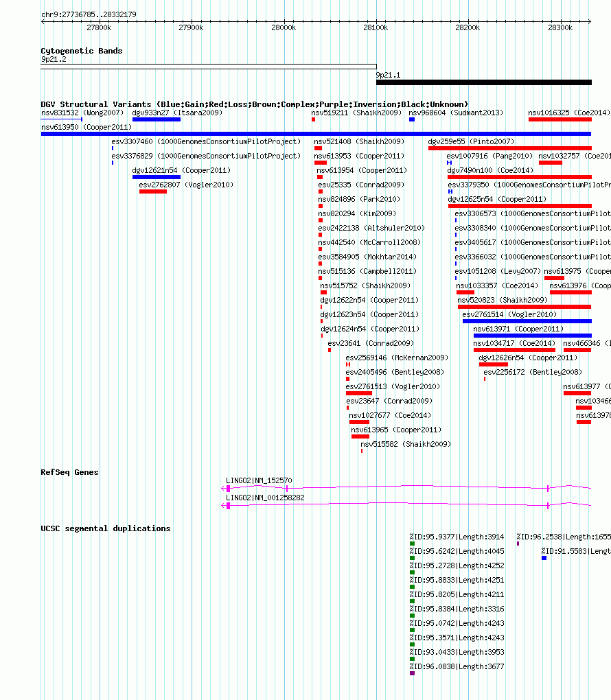The image size is (611, 700).
Task: Click chr9:27736785..28332179 coordinate label
Action: pyautogui.click(x=89, y=14)
